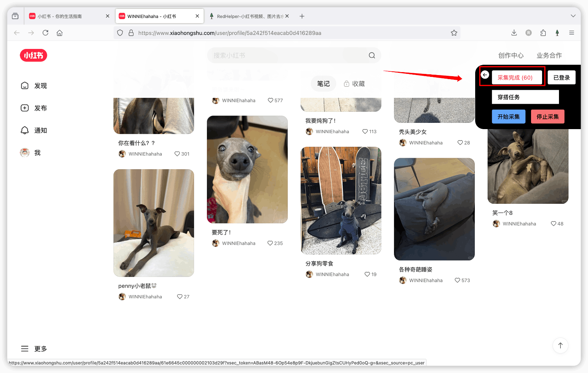Open the 你在看什么 post title

coord(136,143)
